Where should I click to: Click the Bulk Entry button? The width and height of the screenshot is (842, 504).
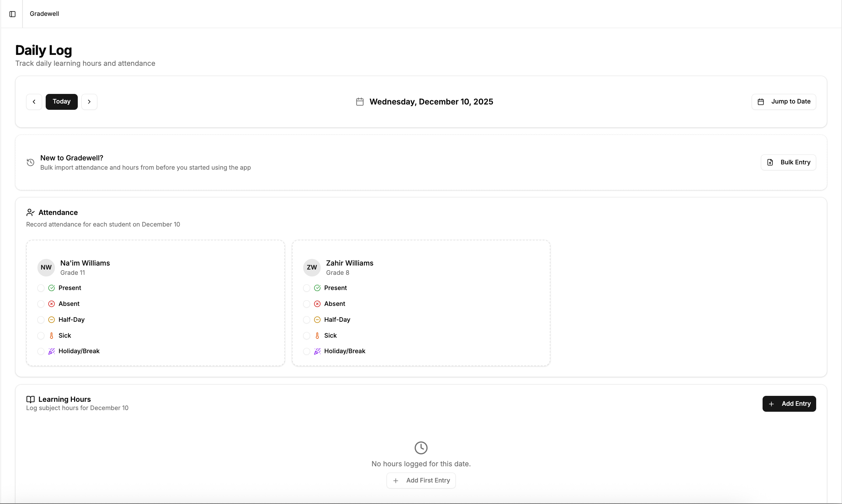coord(788,162)
